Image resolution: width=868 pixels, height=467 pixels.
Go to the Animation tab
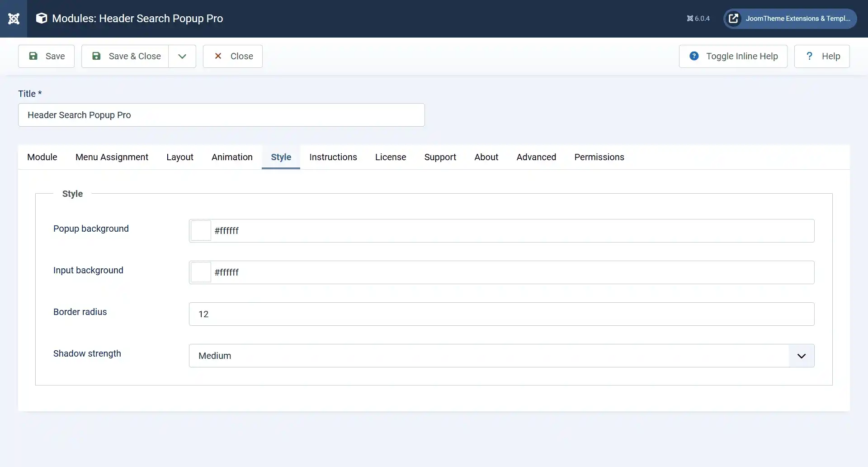coord(232,157)
